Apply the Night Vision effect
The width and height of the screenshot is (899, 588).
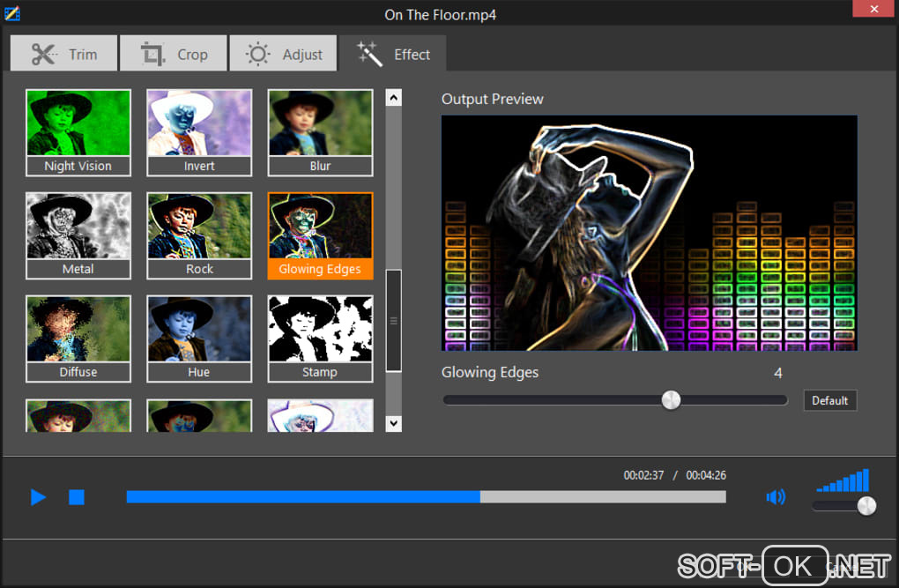(78, 132)
